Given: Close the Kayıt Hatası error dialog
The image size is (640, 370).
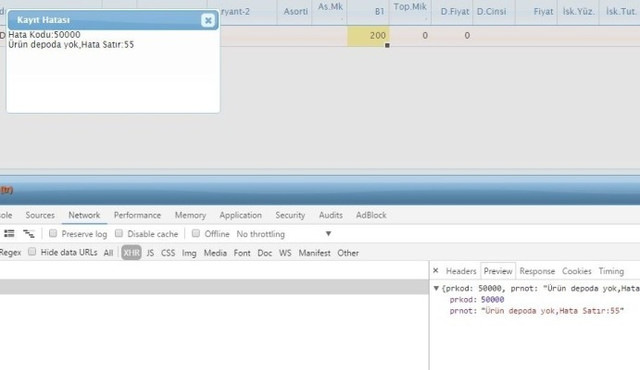Looking at the screenshot, I should point(208,20).
